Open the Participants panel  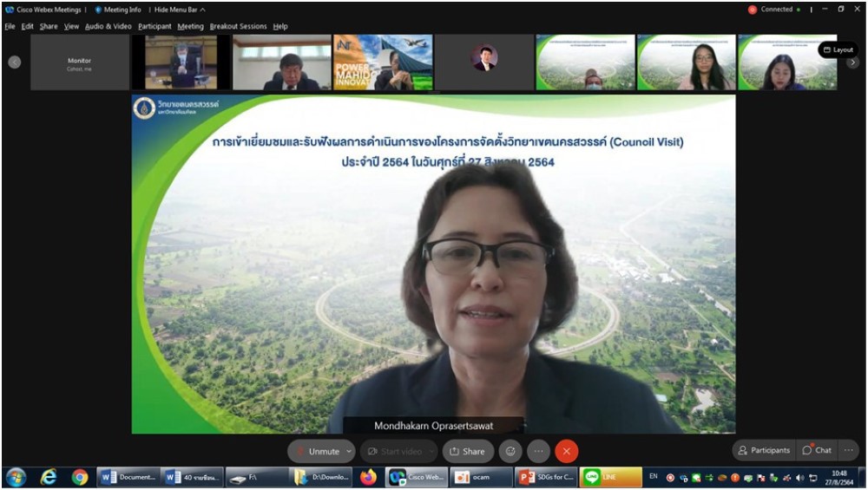(x=764, y=450)
